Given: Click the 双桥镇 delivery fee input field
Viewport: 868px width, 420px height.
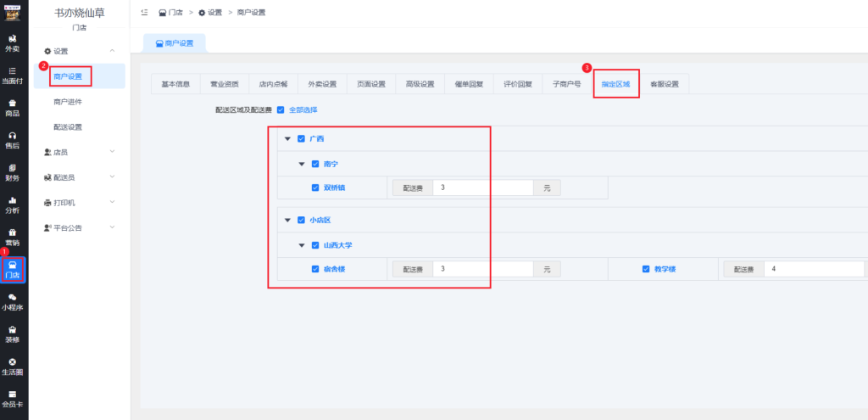Looking at the screenshot, I should [482, 188].
